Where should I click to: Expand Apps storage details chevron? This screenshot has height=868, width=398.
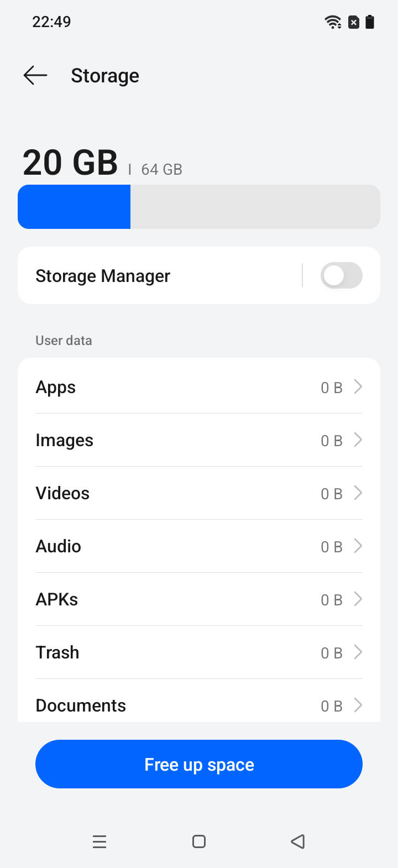[x=358, y=386]
